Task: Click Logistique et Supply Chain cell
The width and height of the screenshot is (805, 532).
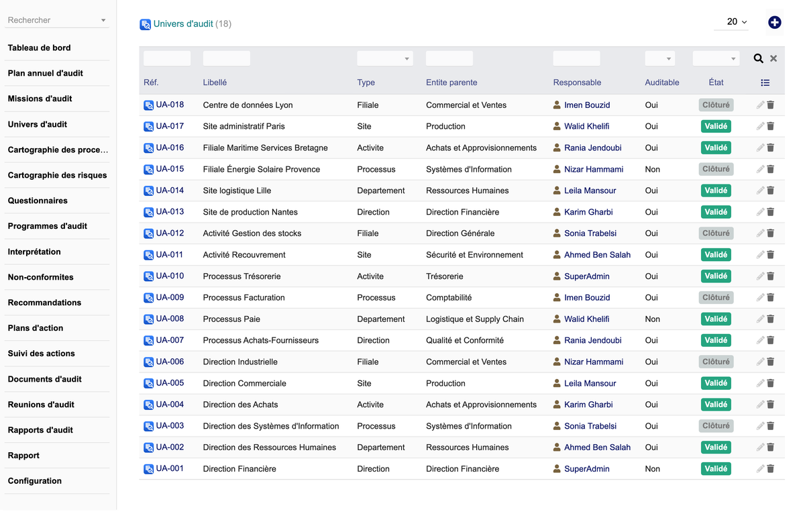Action: point(475,319)
